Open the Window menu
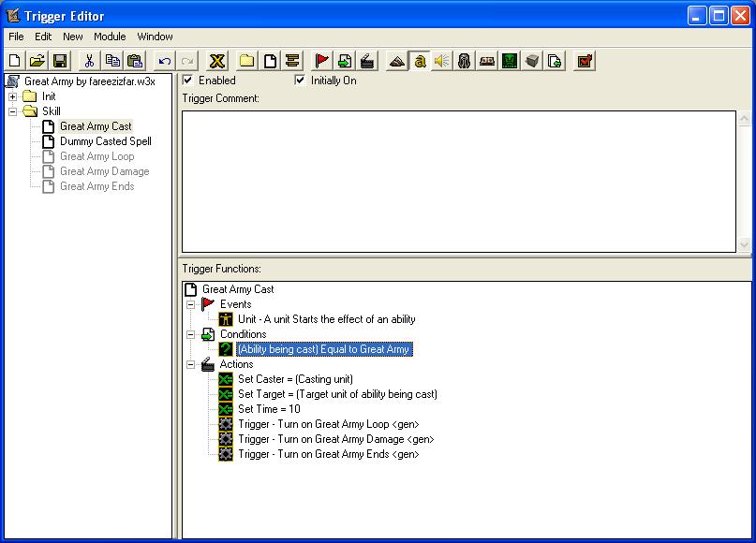The height and width of the screenshot is (543, 756). tap(155, 37)
